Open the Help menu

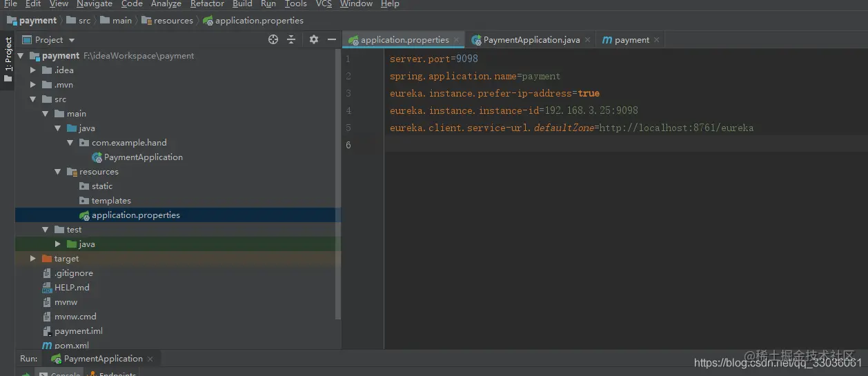click(x=390, y=3)
